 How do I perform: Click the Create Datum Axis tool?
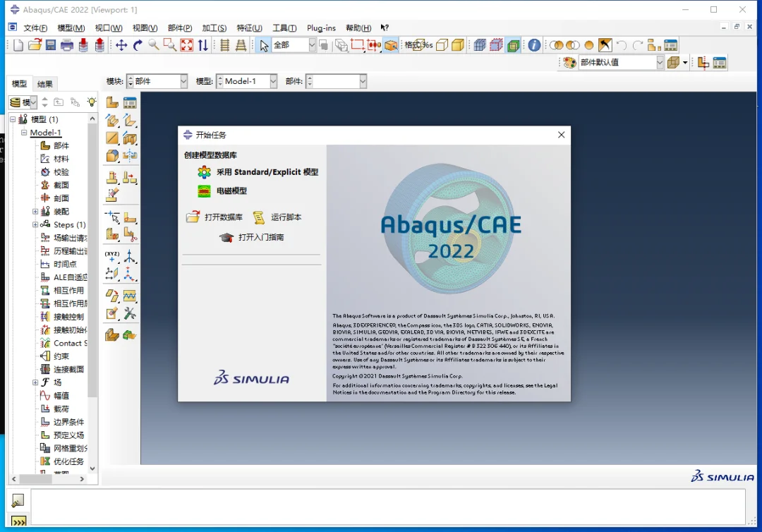[130, 255]
